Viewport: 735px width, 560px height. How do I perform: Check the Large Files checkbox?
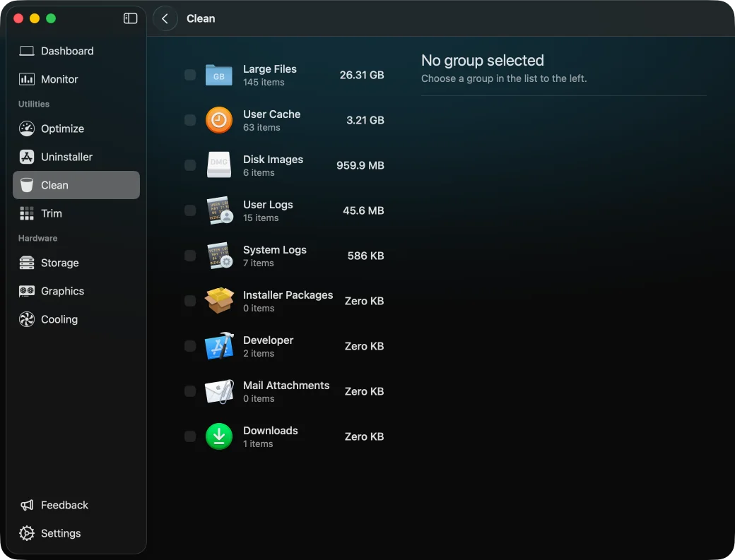point(190,75)
